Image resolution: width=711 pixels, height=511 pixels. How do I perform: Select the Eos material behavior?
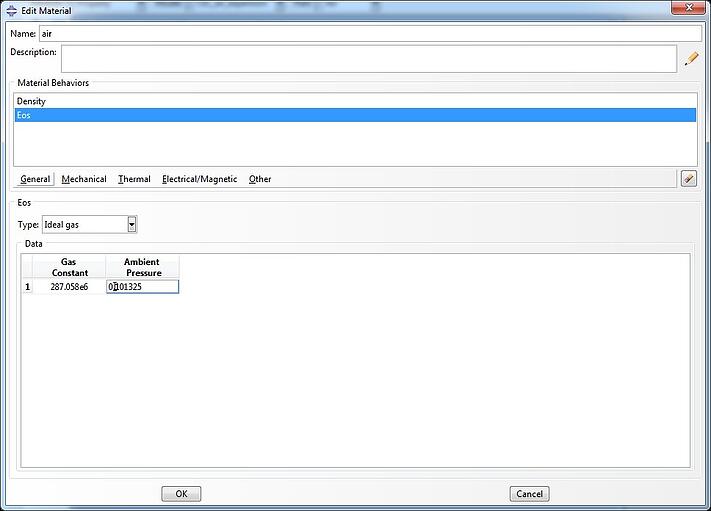tap(355, 115)
